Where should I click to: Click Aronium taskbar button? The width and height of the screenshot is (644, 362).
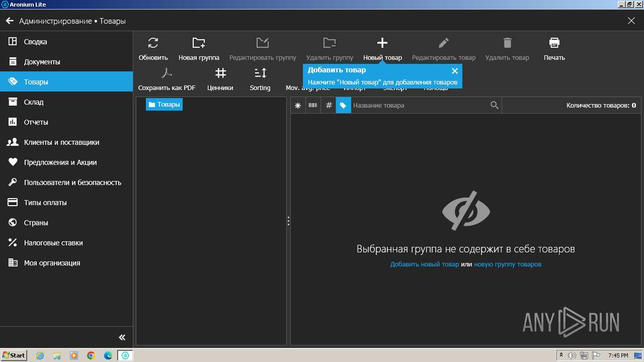[125, 355]
